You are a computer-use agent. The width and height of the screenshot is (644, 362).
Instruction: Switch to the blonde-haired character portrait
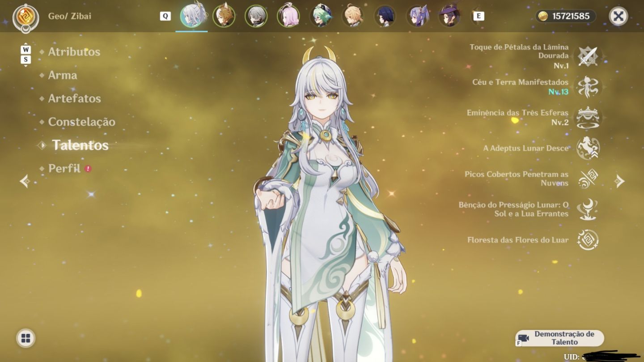[353, 16]
